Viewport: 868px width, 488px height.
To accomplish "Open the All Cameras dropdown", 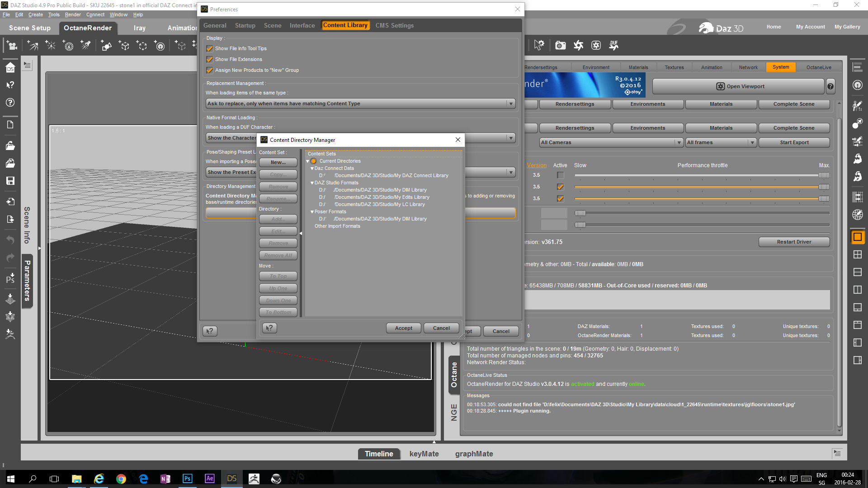I will tap(611, 142).
